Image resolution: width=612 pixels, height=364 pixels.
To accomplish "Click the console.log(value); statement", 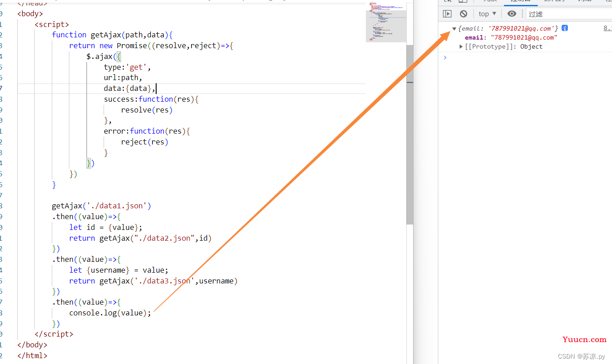I will 110,313.
